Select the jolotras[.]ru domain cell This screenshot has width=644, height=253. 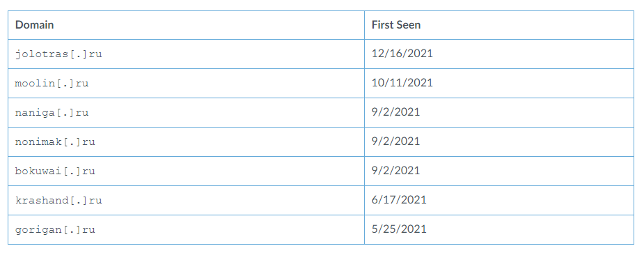click(186, 54)
